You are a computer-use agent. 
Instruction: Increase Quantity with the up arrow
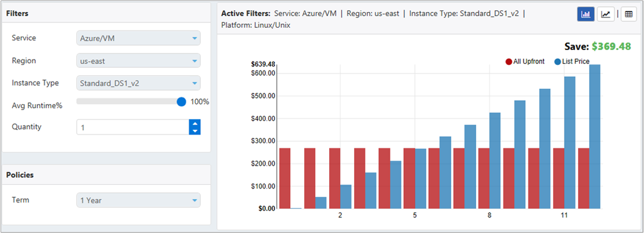pos(195,123)
